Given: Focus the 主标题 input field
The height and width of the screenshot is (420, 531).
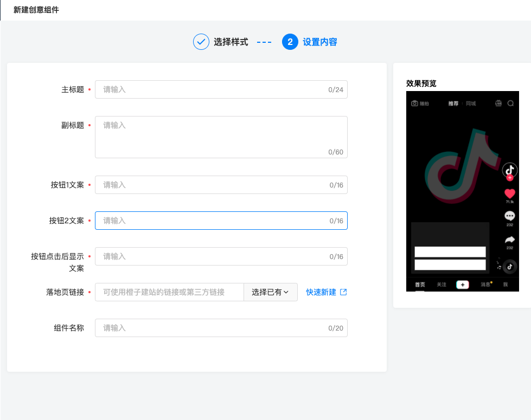Looking at the screenshot, I should [x=221, y=89].
